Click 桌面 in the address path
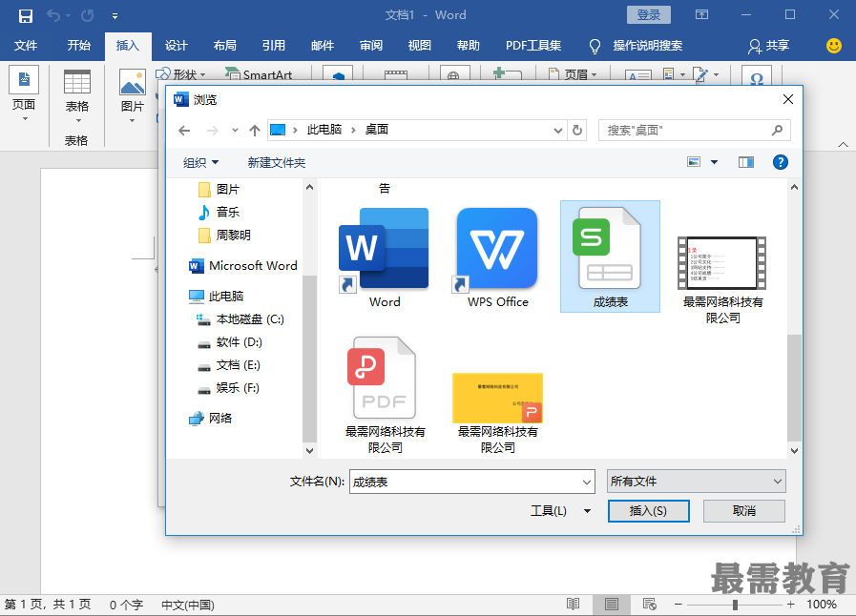 (x=377, y=130)
